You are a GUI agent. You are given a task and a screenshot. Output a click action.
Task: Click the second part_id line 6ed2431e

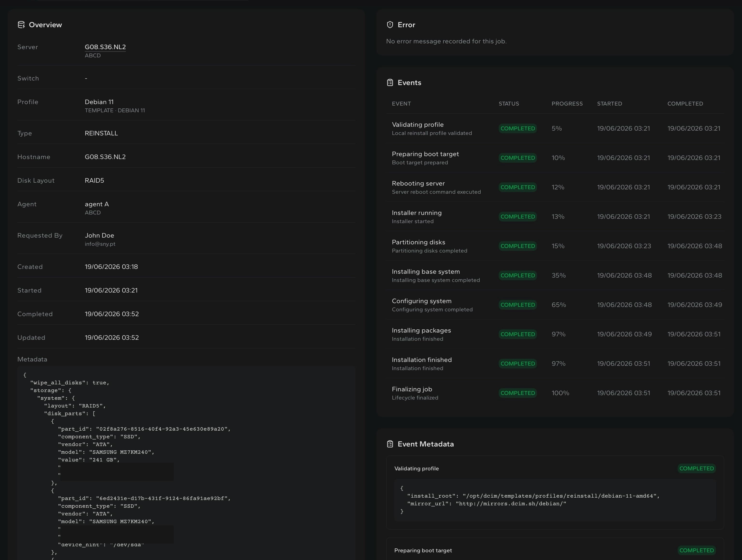tap(144, 498)
